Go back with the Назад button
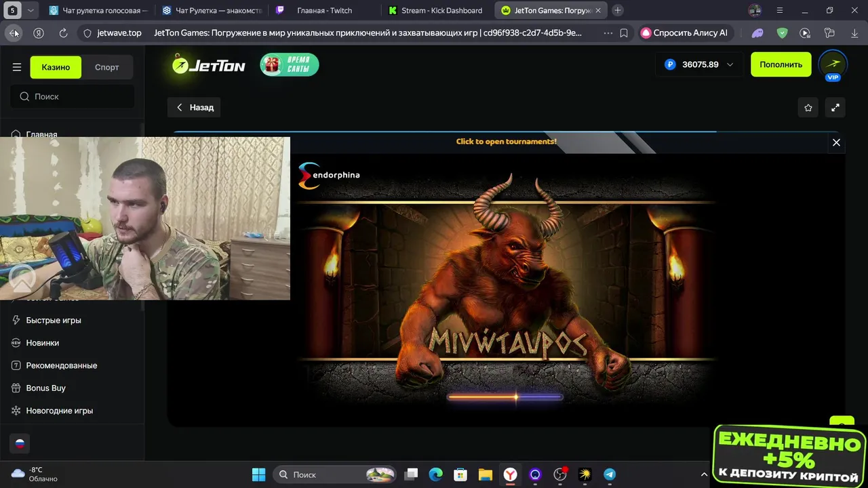The image size is (868, 488). pos(194,107)
